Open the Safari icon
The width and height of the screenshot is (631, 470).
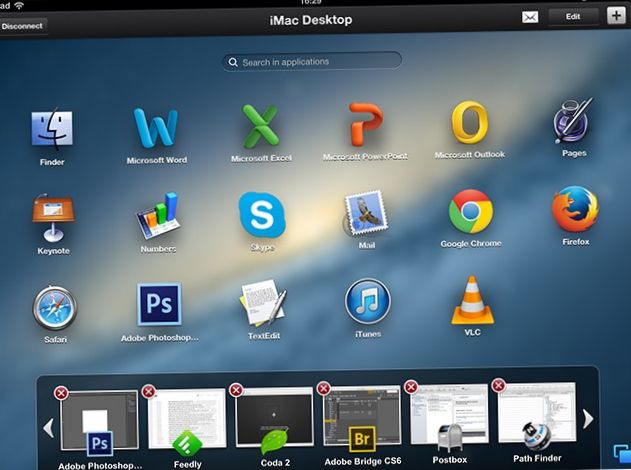(55, 308)
